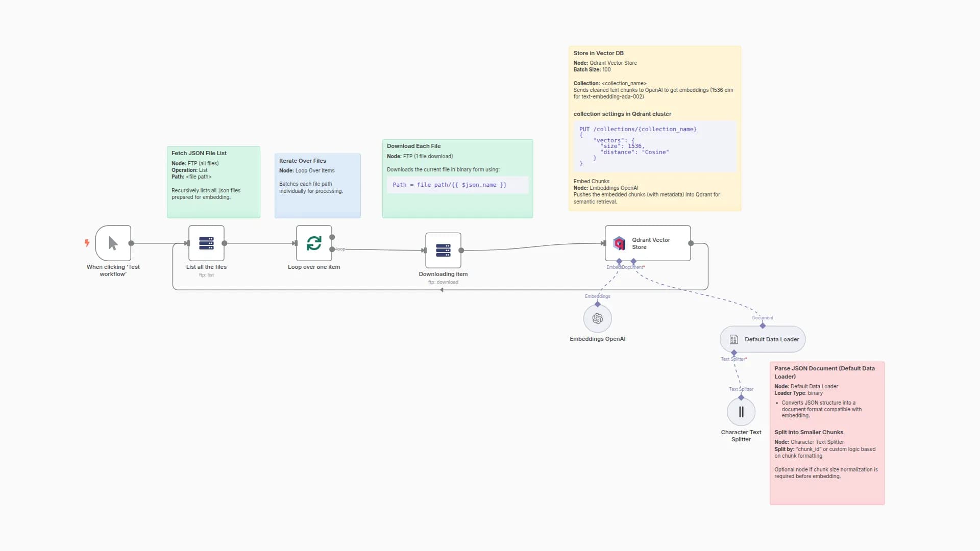Viewport: 980px width, 551px height.
Task: Click the lightning bolt beside the trigger node
Action: pos(87,243)
